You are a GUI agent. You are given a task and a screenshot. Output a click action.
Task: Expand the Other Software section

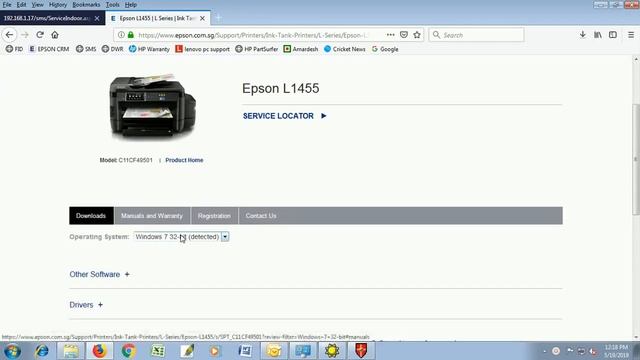[x=99, y=274]
